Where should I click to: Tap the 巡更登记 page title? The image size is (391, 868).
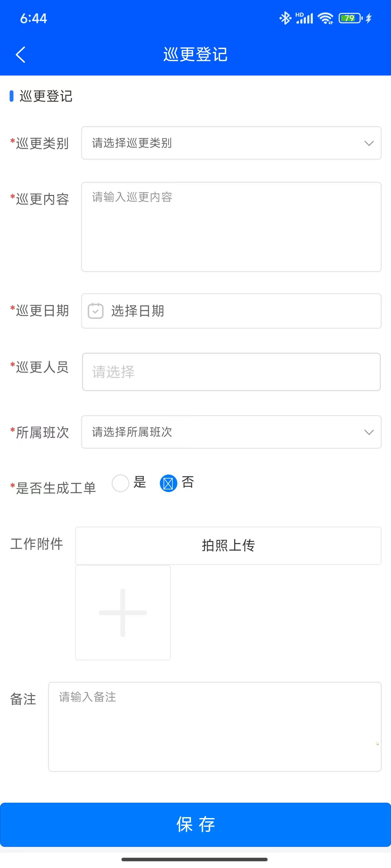click(195, 55)
